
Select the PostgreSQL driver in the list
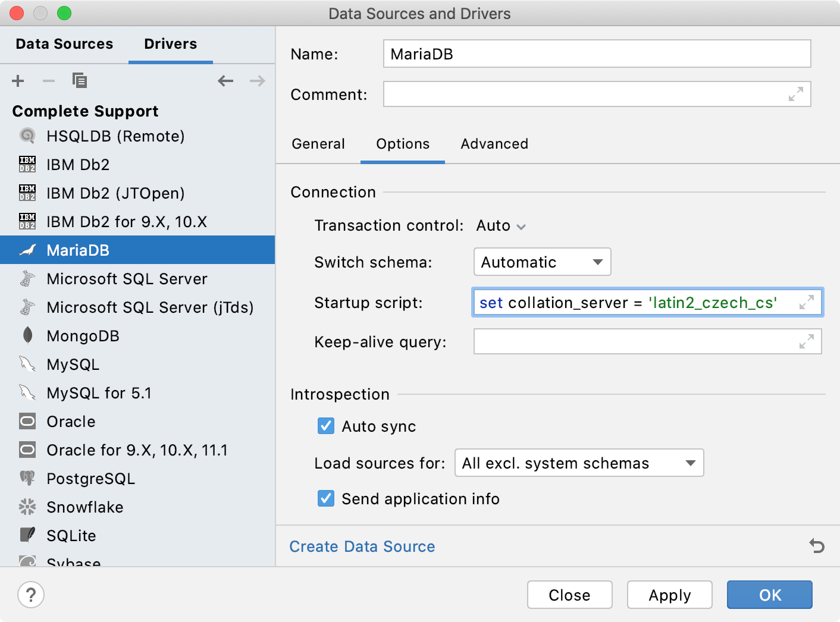point(90,478)
